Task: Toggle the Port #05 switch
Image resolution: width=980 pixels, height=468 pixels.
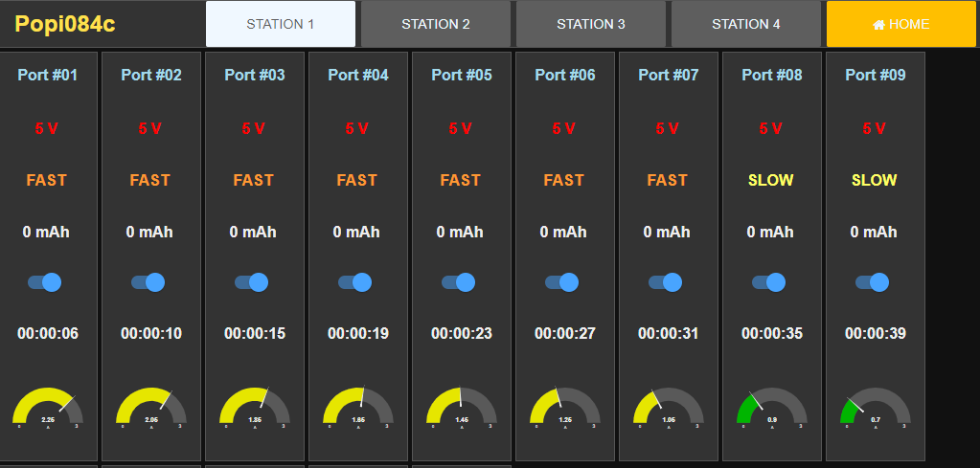Action: tap(458, 282)
